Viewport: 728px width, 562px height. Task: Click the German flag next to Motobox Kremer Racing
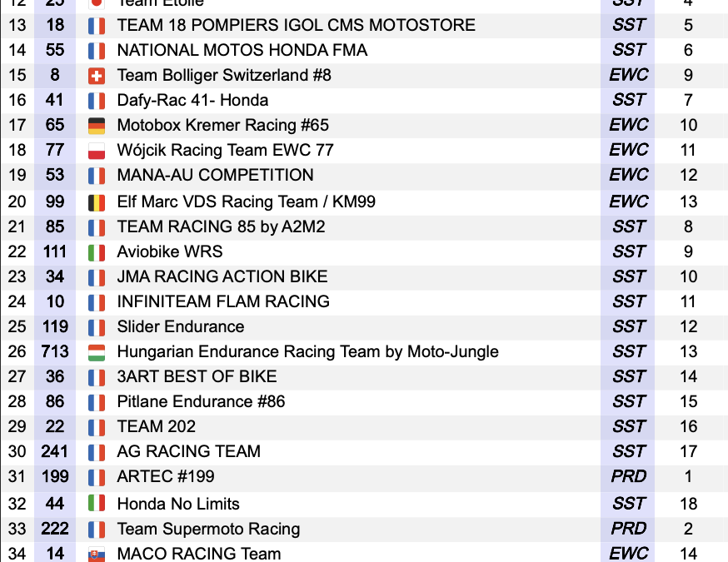click(x=97, y=126)
